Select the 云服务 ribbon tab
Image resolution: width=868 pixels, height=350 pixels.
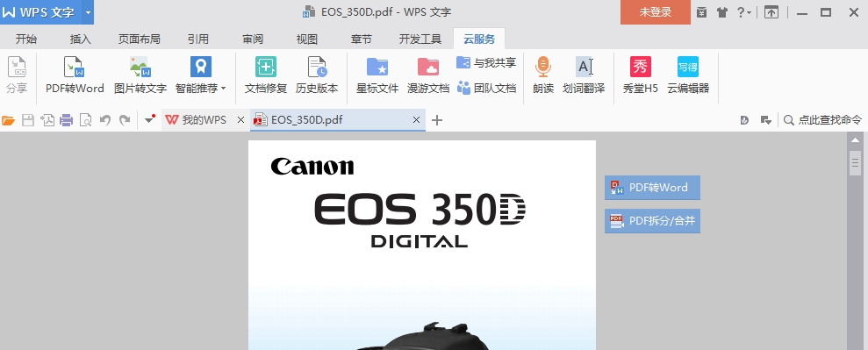click(x=479, y=39)
